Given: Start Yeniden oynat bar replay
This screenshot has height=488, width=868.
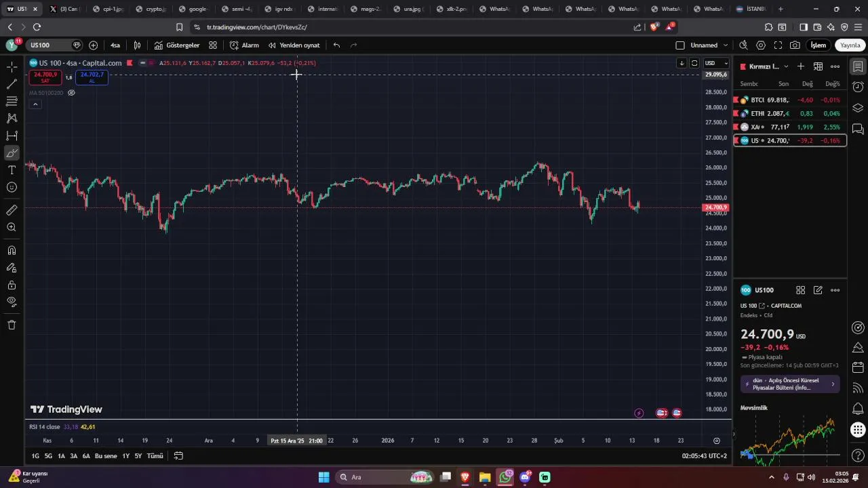Looking at the screenshot, I should coord(294,45).
